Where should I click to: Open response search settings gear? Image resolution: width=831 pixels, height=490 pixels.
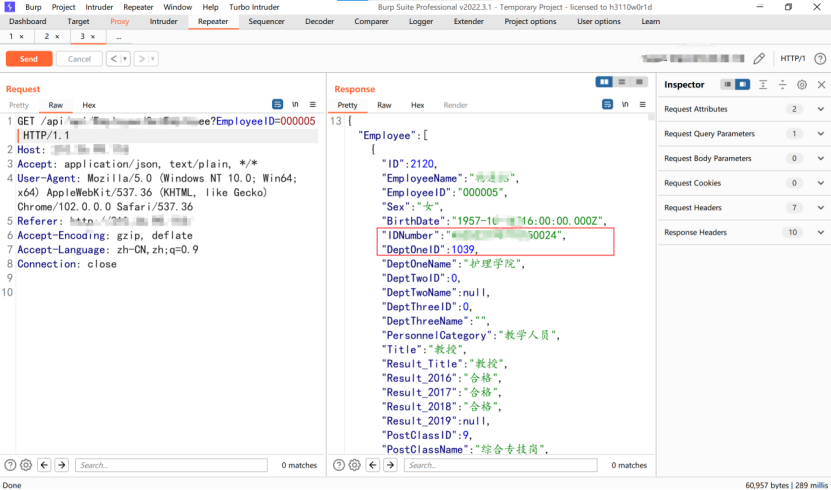(x=355, y=465)
